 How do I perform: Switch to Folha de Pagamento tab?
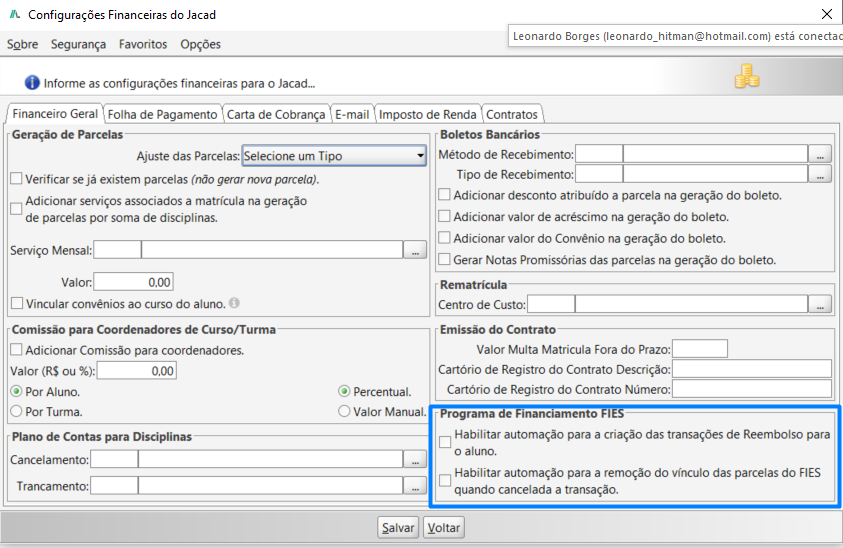[162, 115]
